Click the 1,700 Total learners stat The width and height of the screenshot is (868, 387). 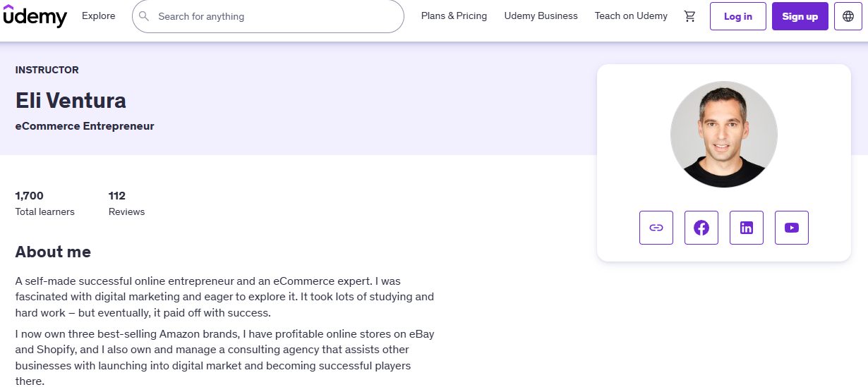point(45,203)
